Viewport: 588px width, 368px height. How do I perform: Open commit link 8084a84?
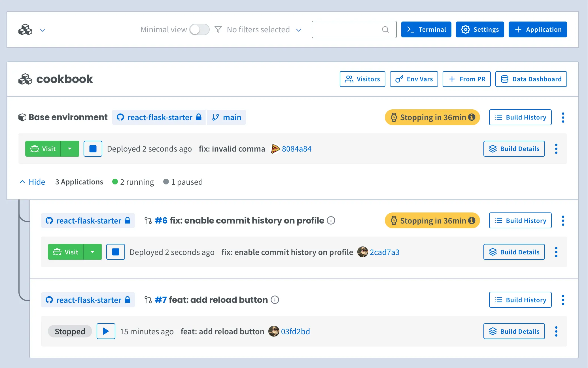pyautogui.click(x=296, y=149)
